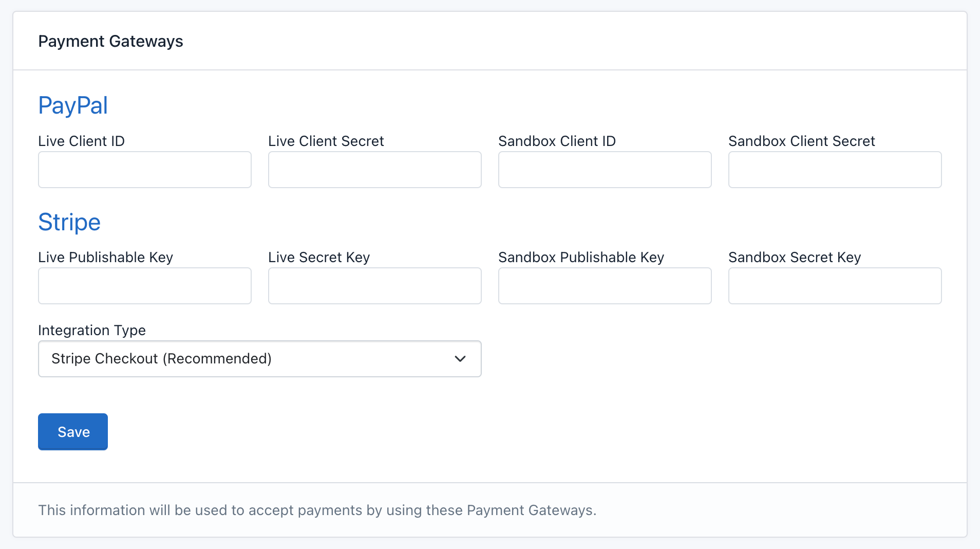The width and height of the screenshot is (980, 549).
Task: Click the Stripe section heading
Action: click(x=69, y=223)
